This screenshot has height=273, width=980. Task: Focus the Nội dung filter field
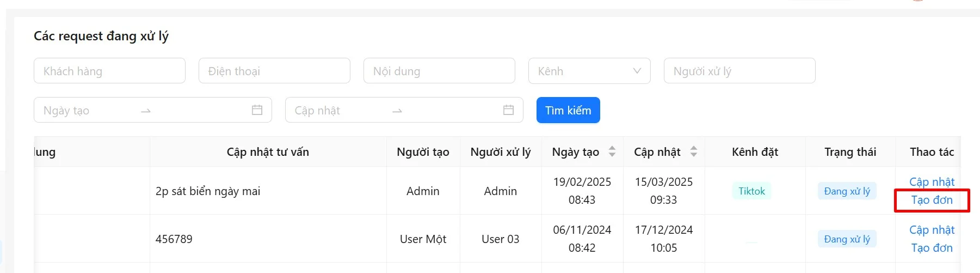tap(439, 71)
